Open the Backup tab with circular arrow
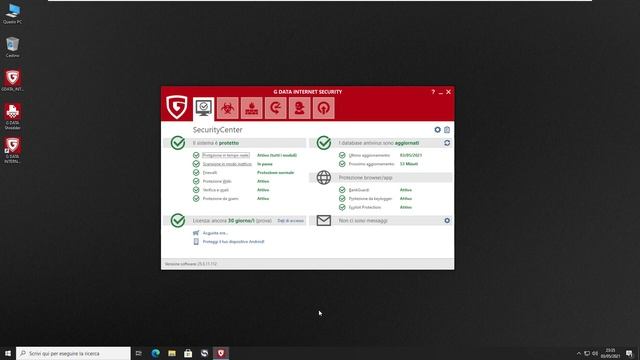 [276, 108]
